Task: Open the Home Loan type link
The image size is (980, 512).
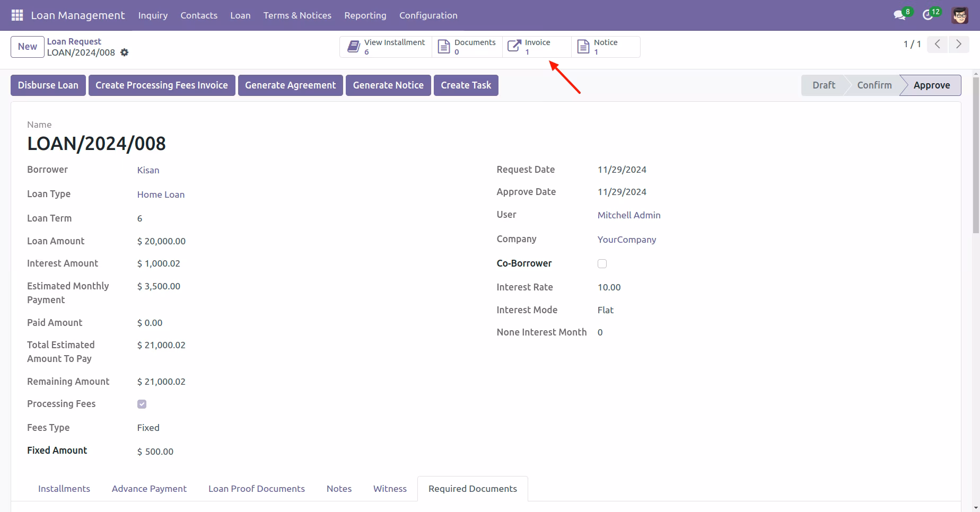Action: (161, 195)
